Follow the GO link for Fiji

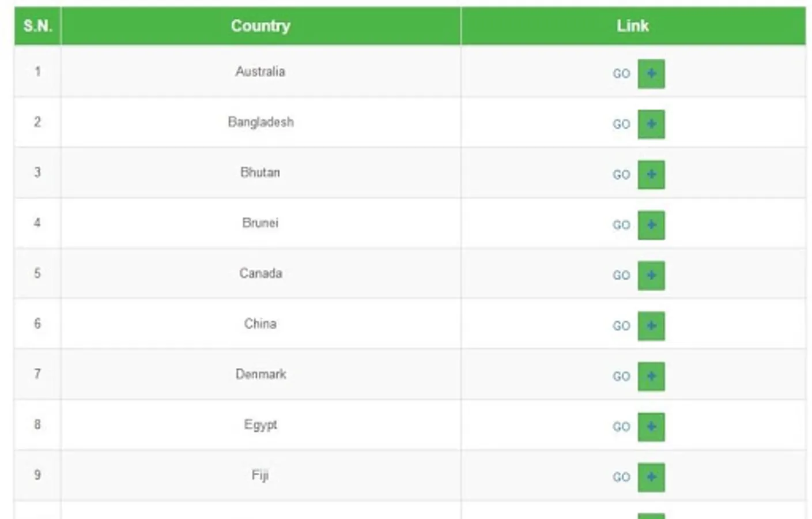pos(621,477)
